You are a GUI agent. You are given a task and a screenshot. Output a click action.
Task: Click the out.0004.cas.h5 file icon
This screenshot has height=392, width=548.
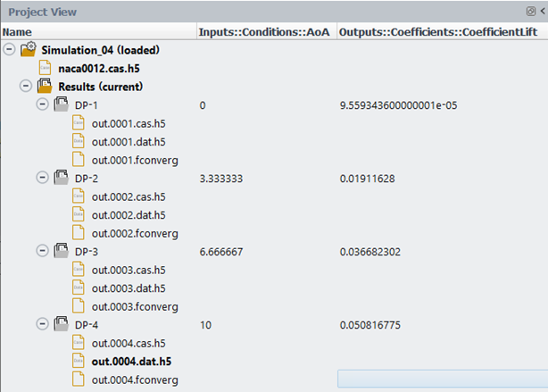[79, 342]
